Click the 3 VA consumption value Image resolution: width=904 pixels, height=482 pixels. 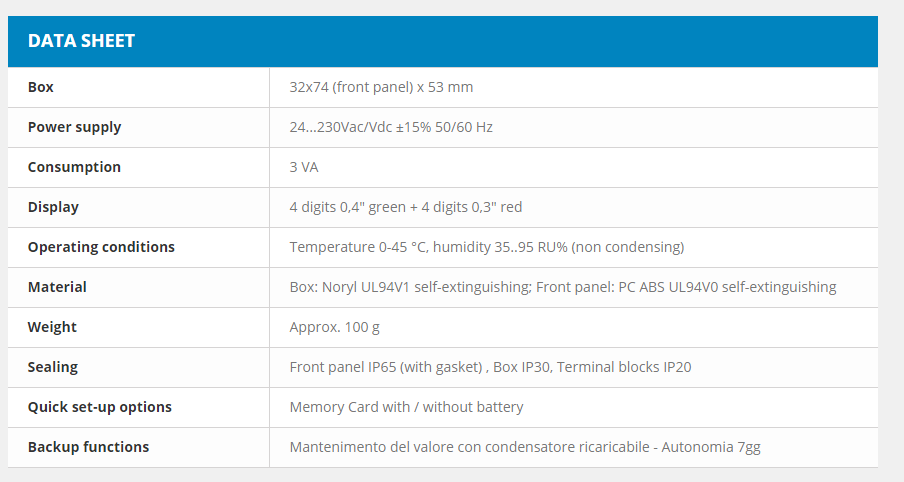304,167
